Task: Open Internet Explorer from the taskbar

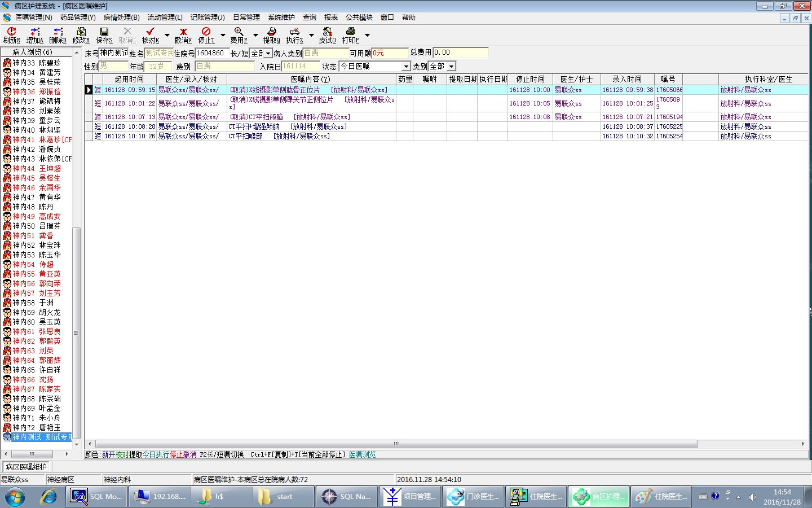Action: 49,497
